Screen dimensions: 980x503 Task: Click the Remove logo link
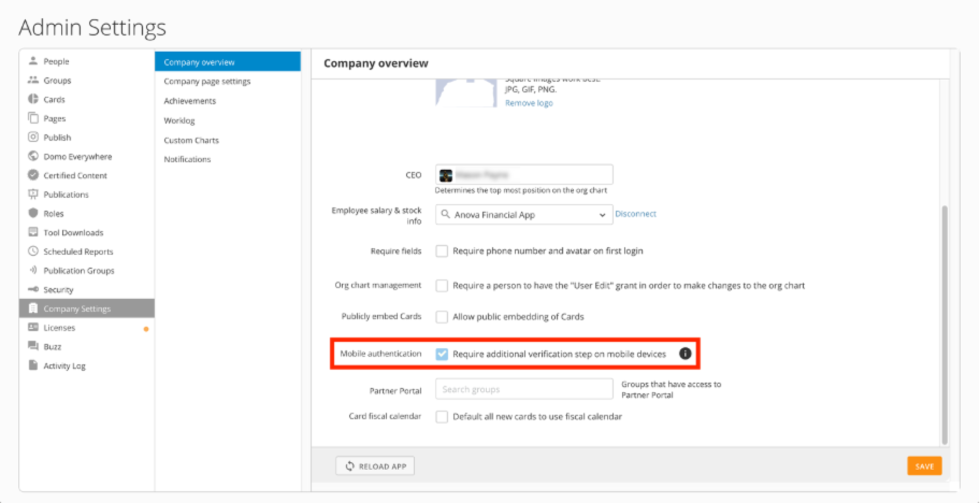(529, 103)
